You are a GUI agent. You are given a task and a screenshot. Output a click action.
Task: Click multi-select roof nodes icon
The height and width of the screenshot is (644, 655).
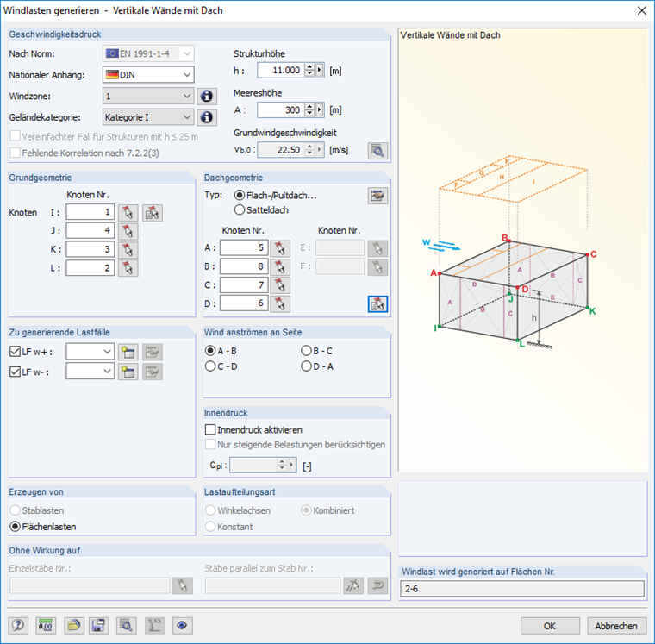(377, 303)
